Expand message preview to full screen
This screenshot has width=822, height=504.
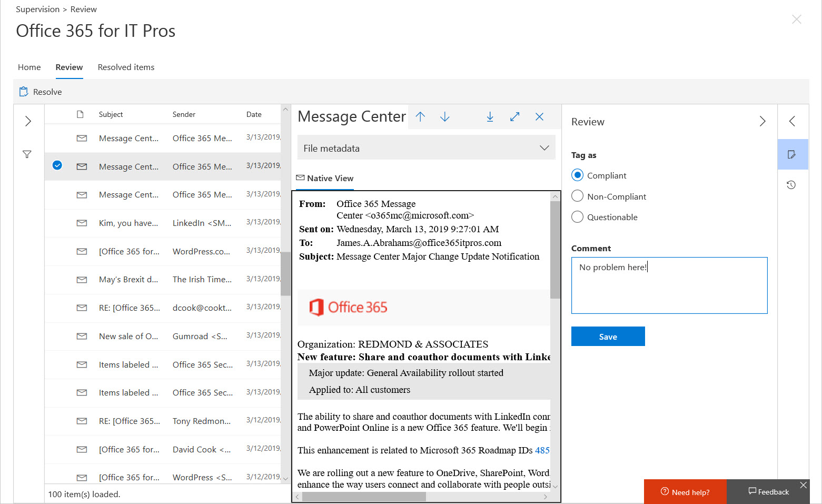point(515,117)
